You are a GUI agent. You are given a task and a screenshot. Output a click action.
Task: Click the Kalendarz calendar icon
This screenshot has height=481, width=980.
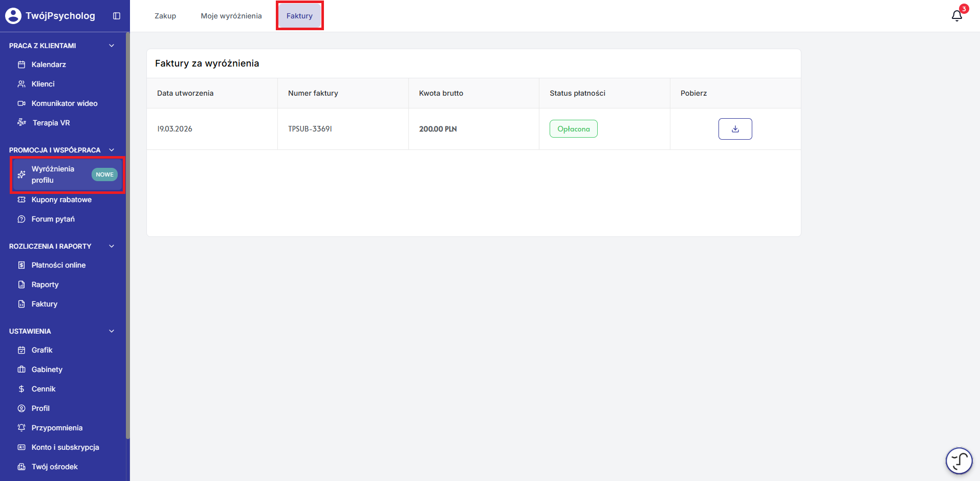pyautogui.click(x=21, y=64)
